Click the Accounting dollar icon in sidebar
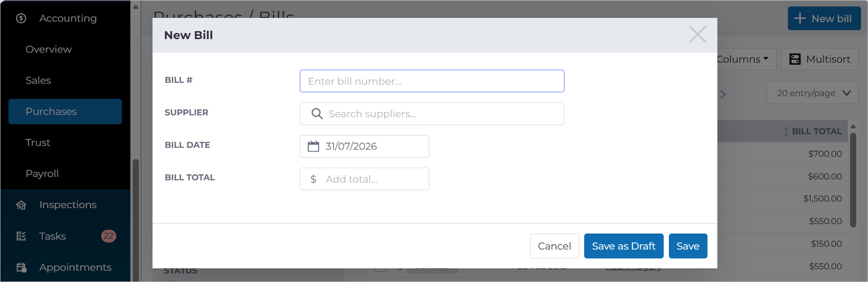The image size is (868, 282). pos(21,18)
